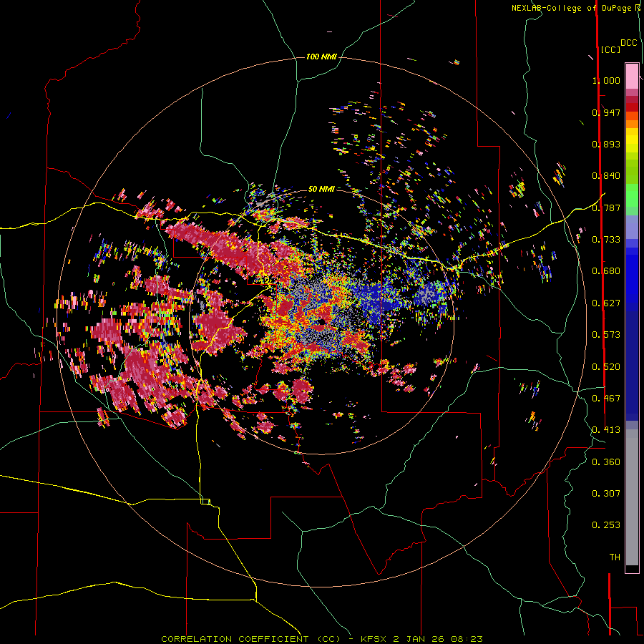Click the CORRELATION COEFFICIENT (CC) title text
Image resolution: width=644 pixels, height=644 pixels.
click(250, 639)
